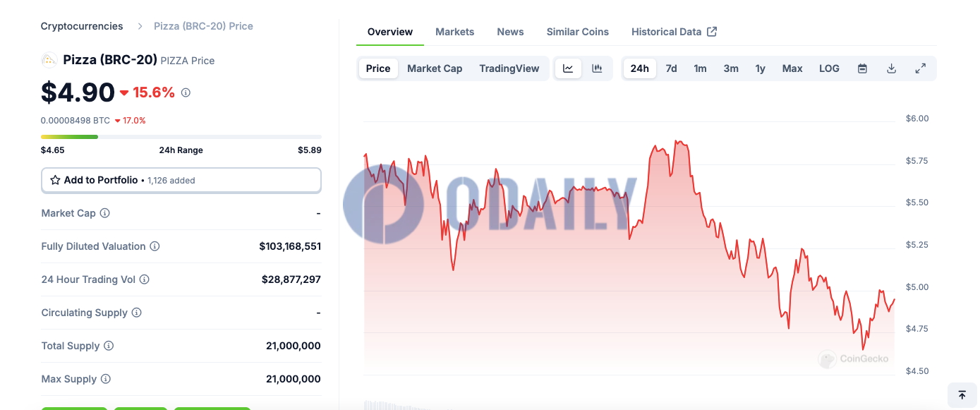980x410 pixels.
Task: Set chart range to 1m
Action: 700,68
